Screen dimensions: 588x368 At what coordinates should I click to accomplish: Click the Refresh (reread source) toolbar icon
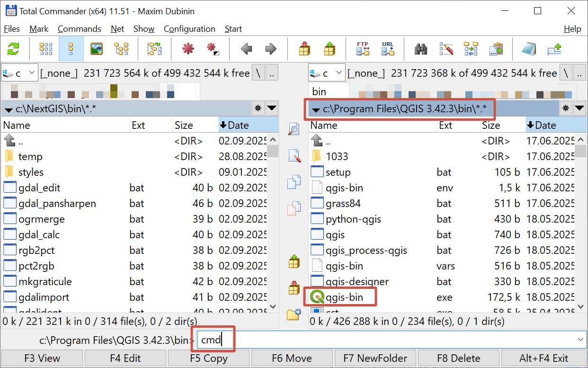13,49
